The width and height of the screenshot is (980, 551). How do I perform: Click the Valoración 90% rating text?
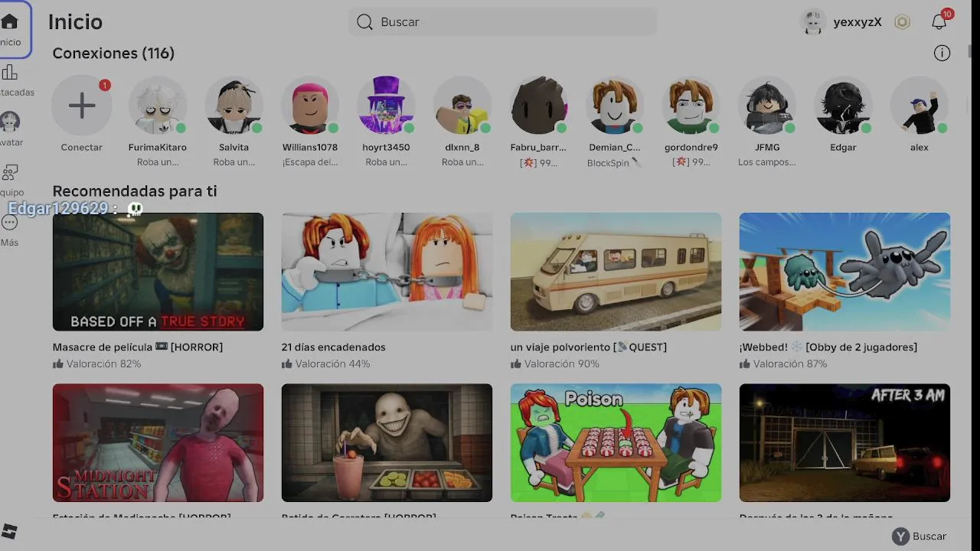pos(562,364)
